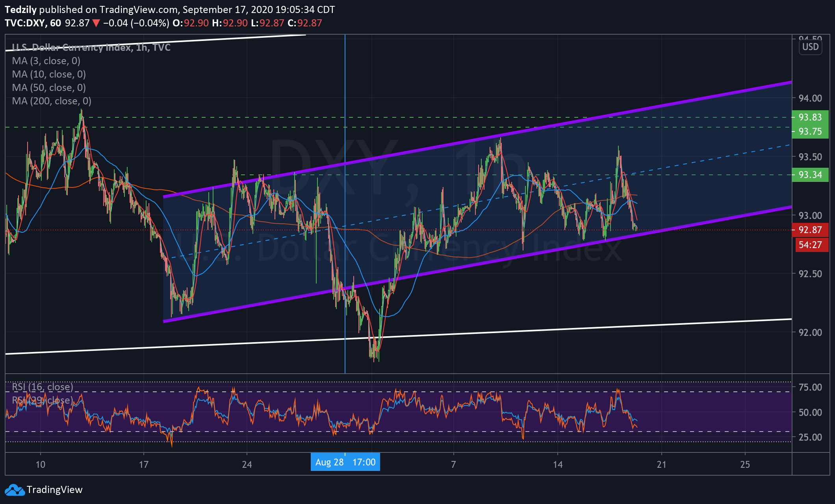Click the 92.50 price axis value

tap(810, 274)
